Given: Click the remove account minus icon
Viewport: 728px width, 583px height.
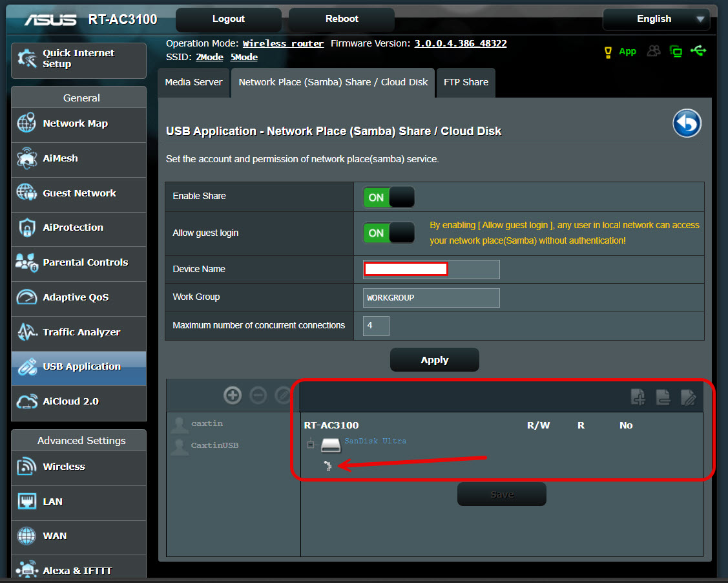Looking at the screenshot, I should pos(258,396).
